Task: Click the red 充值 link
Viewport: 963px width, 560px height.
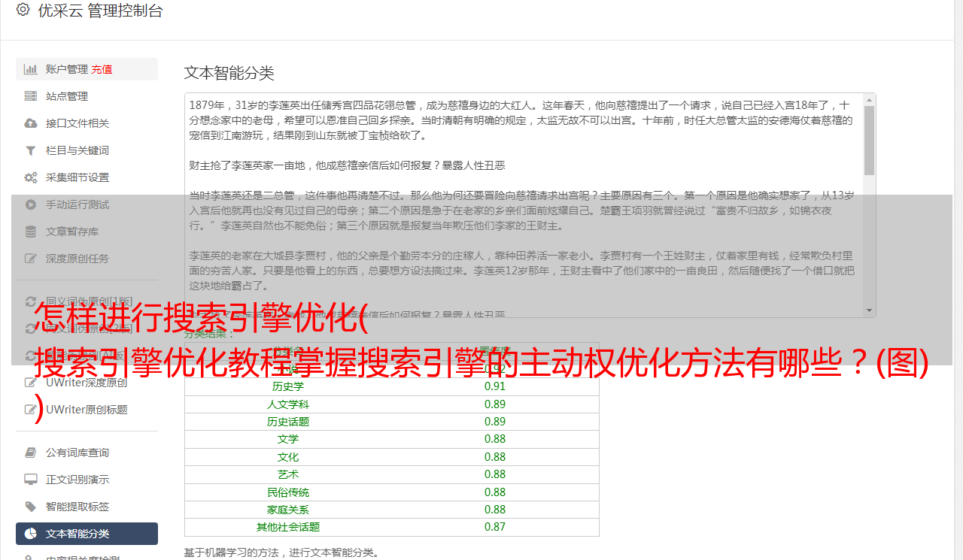Action: [x=102, y=69]
